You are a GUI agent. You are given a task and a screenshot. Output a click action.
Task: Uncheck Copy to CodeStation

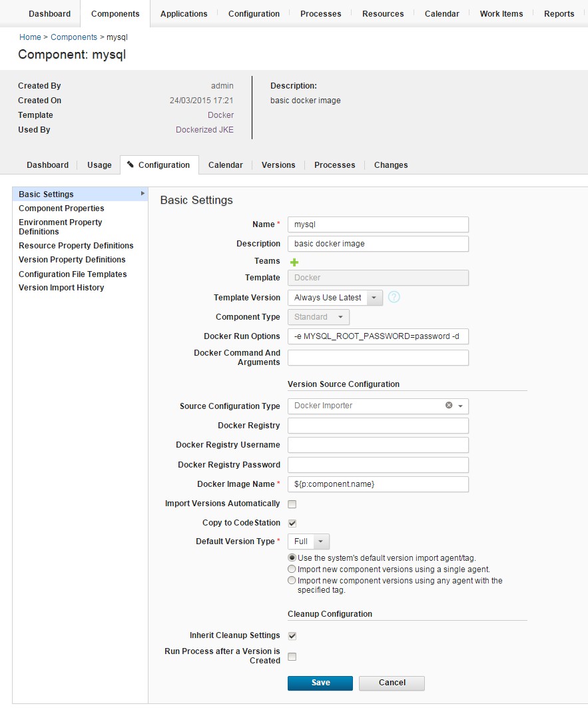292,523
